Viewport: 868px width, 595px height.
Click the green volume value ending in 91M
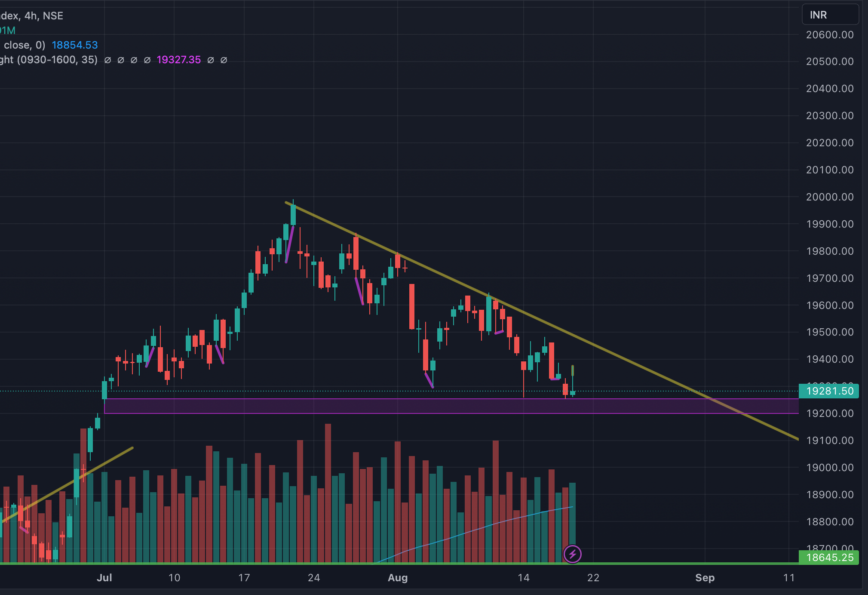7,31
